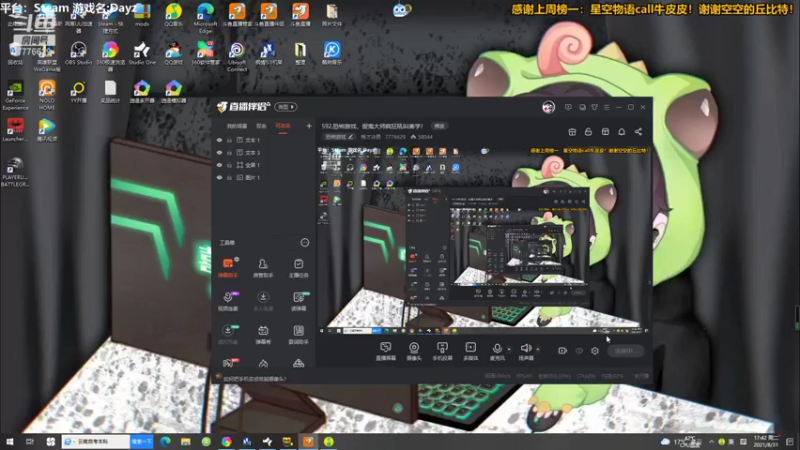Image resolution: width=800 pixels, height=450 pixels.
Task: Add a mobile screen cast source (手机投屏)
Action: (442, 351)
